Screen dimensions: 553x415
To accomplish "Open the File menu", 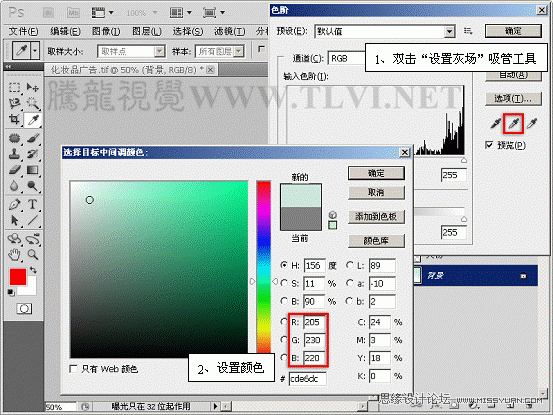I will click(x=23, y=31).
